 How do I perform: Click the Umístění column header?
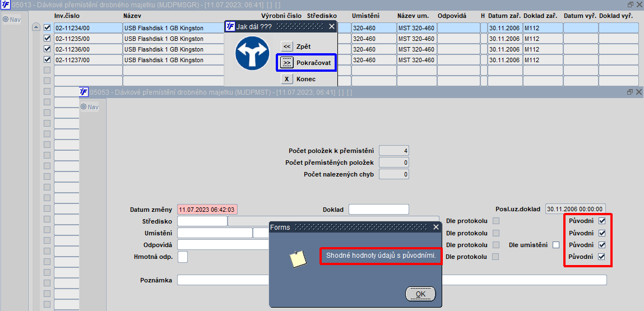[x=365, y=16]
